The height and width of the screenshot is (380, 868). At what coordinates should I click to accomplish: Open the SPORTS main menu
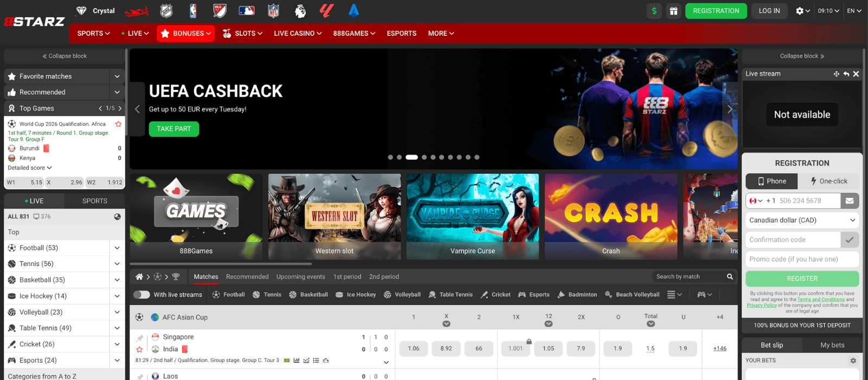tap(93, 34)
